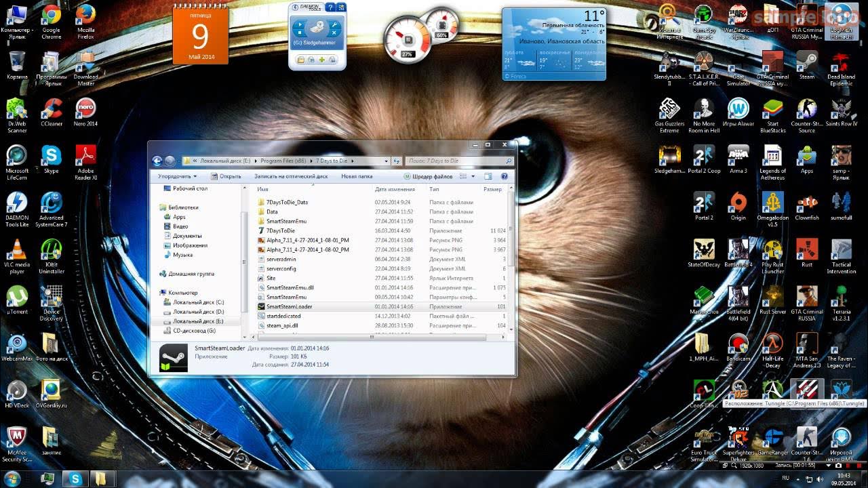Select the Tactical Intervention icon
Image resolution: width=868 pixels, height=488 pixels.
pos(841,256)
